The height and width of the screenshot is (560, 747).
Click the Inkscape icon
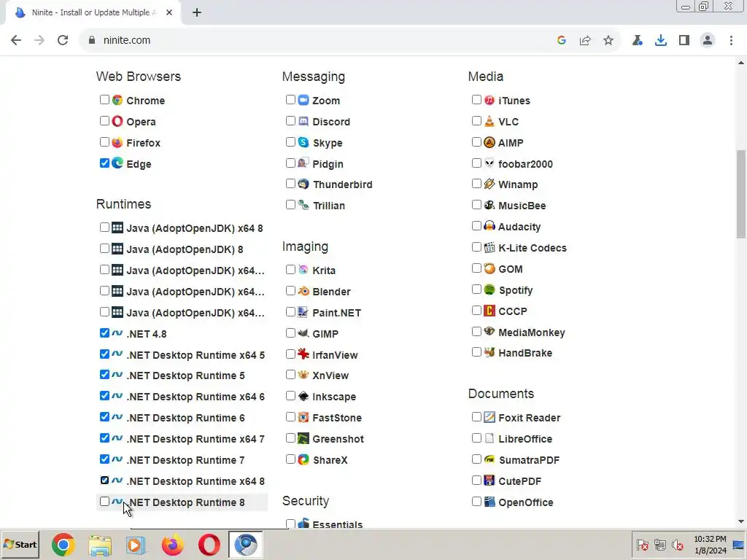tap(303, 396)
